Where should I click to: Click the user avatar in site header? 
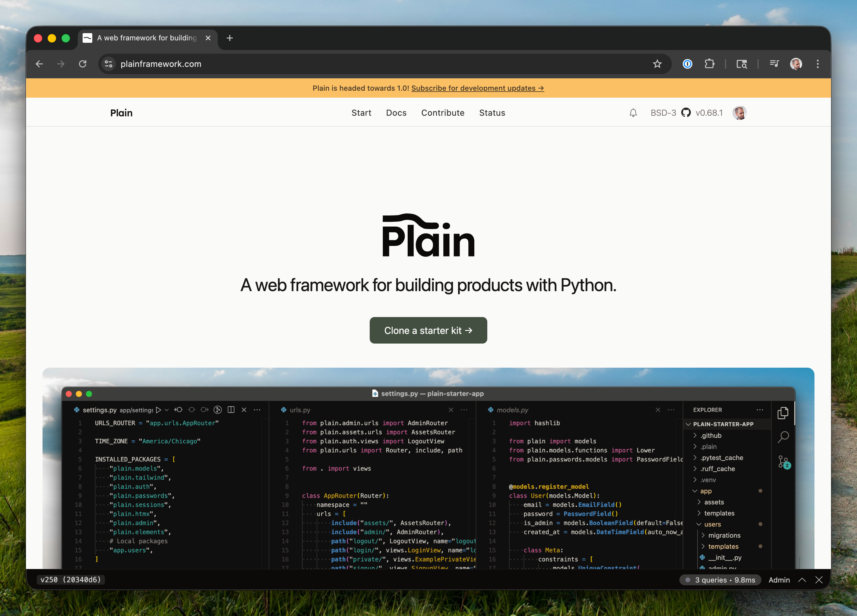point(739,113)
